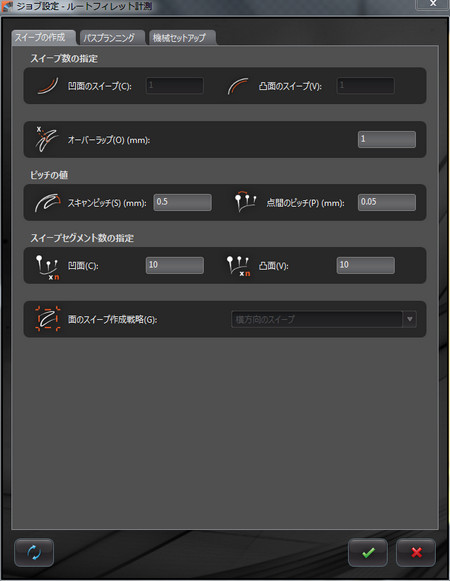
Task: Open the 横方向のスイープ combo box
Action: click(x=324, y=319)
